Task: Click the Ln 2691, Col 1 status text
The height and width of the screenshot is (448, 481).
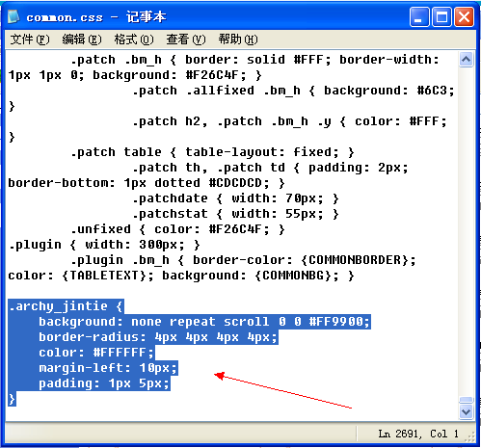Action: point(418,434)
